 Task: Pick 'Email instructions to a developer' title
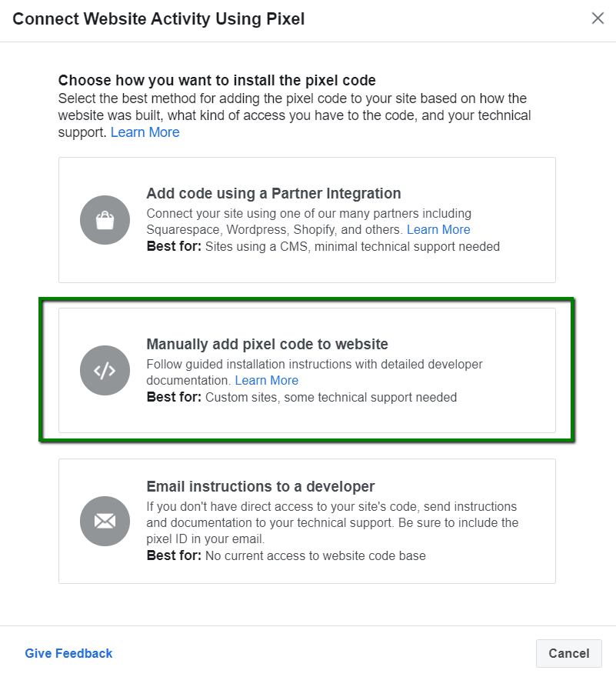261,486
